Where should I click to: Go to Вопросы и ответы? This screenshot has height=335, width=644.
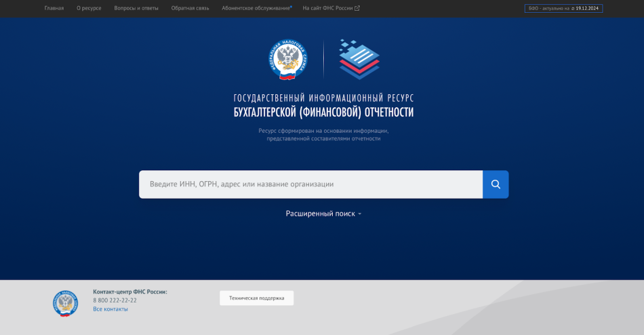coord(136,8)
